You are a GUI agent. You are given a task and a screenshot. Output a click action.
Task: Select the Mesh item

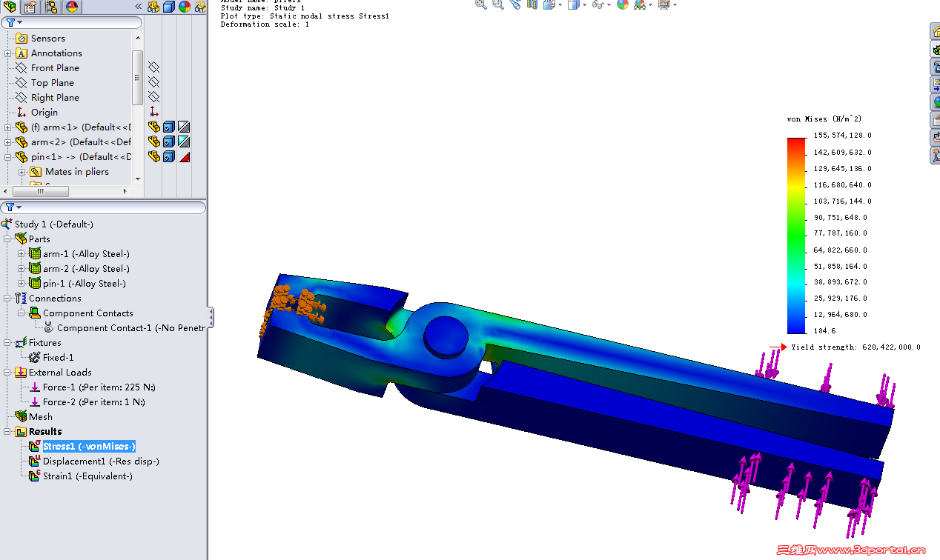pyautogui.click(x=40, y=417)
